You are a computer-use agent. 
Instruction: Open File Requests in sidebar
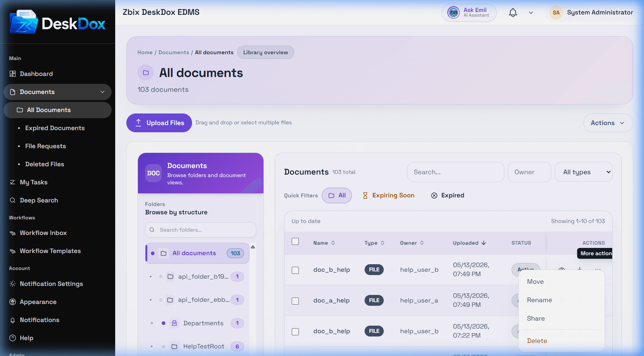point(45,146)
